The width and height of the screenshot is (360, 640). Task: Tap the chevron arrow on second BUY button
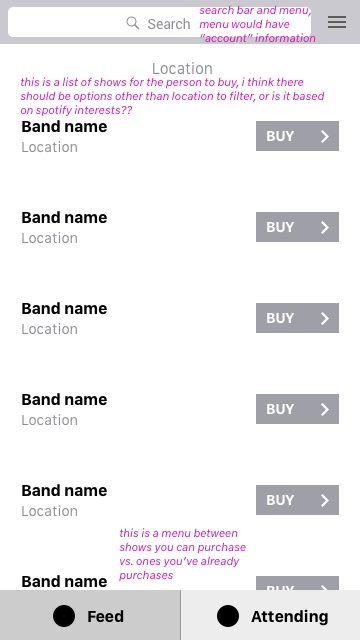325,227
